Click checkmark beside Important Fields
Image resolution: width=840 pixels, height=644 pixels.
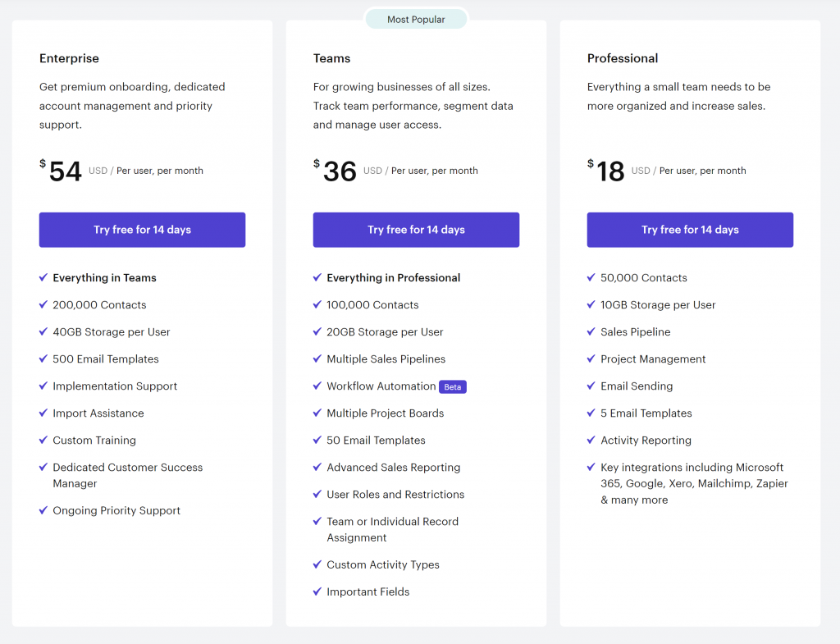coord(317,591)
